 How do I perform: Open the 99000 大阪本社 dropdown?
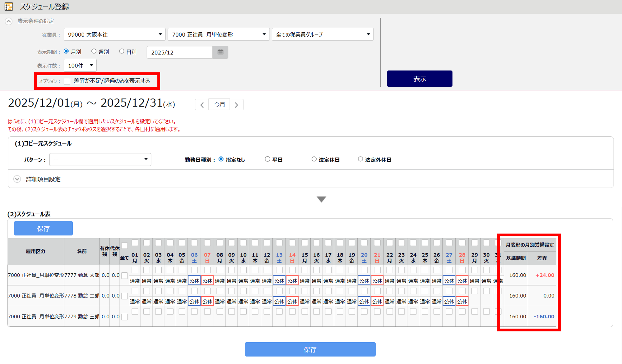pos(114,34)
